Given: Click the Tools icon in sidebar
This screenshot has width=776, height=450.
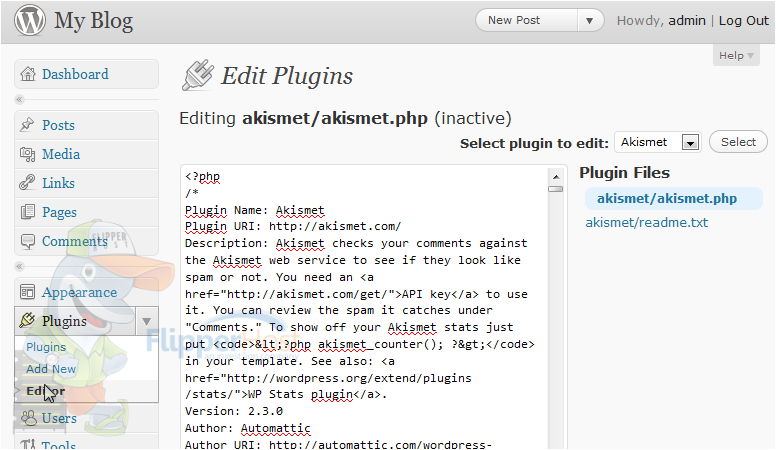Looking at the screenshot, I should pos(28,445).
